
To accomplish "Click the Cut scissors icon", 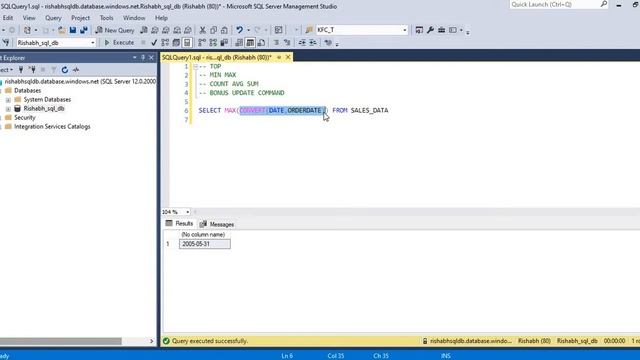I will pyautogui.click(x=202, y=30).
